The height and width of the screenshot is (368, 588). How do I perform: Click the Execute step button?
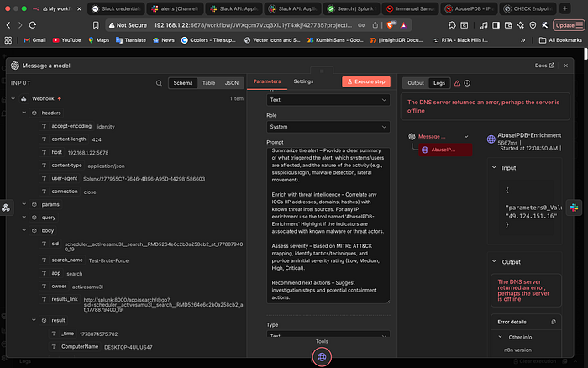coord(366,81)
